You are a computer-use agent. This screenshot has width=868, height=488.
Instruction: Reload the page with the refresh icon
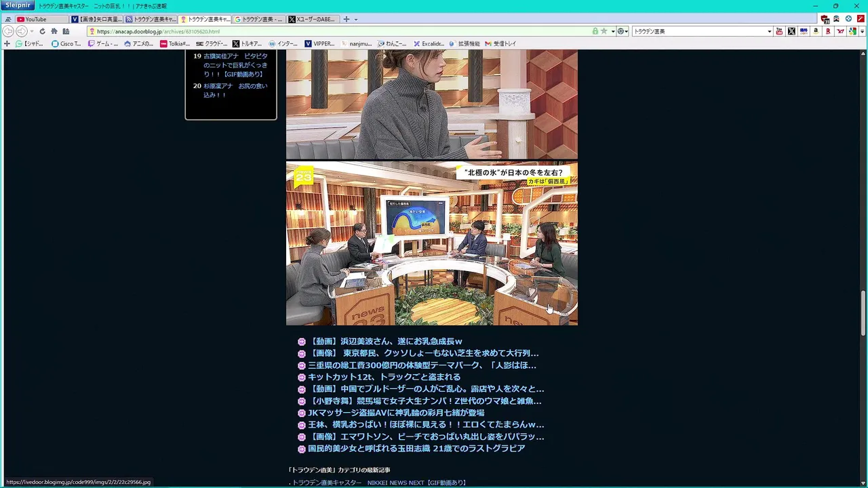click(42, 31)
